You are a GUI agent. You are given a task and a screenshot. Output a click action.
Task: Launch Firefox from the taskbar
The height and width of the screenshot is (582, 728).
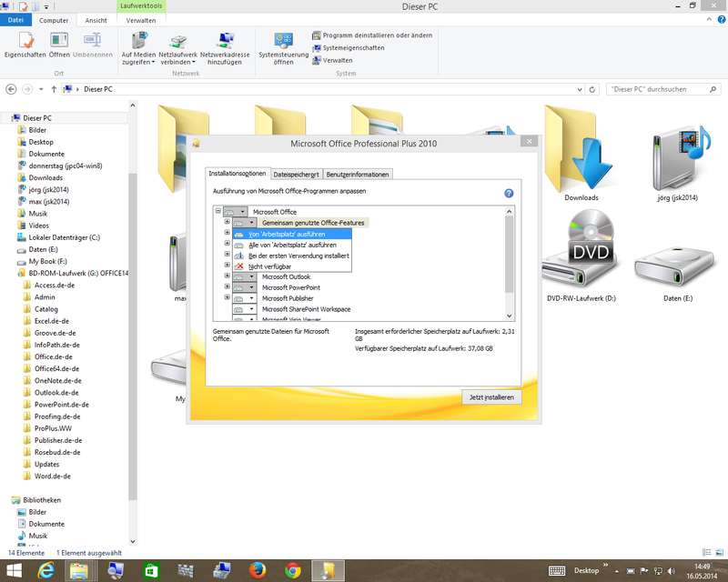coord(258,570)
